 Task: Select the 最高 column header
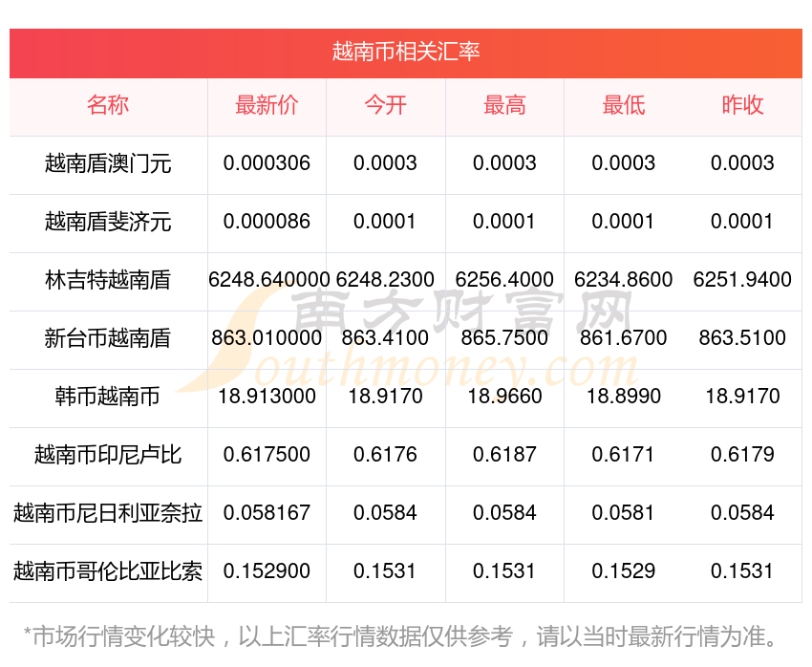coord(504,105)
